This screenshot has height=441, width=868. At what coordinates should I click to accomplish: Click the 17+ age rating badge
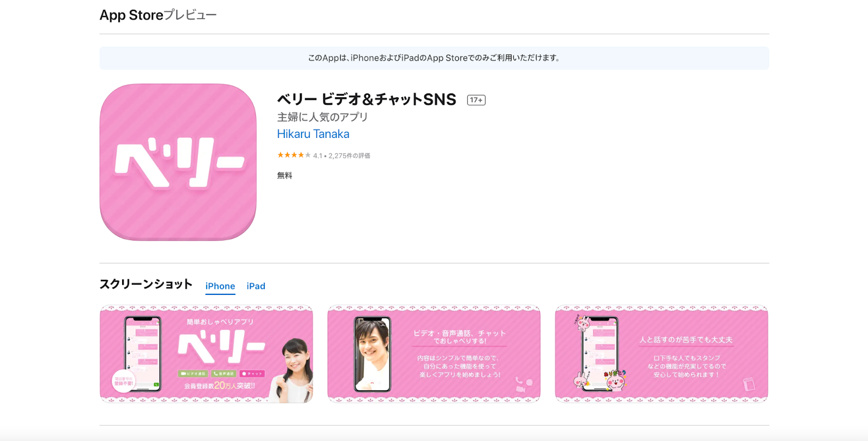click(x=476, y=100)
